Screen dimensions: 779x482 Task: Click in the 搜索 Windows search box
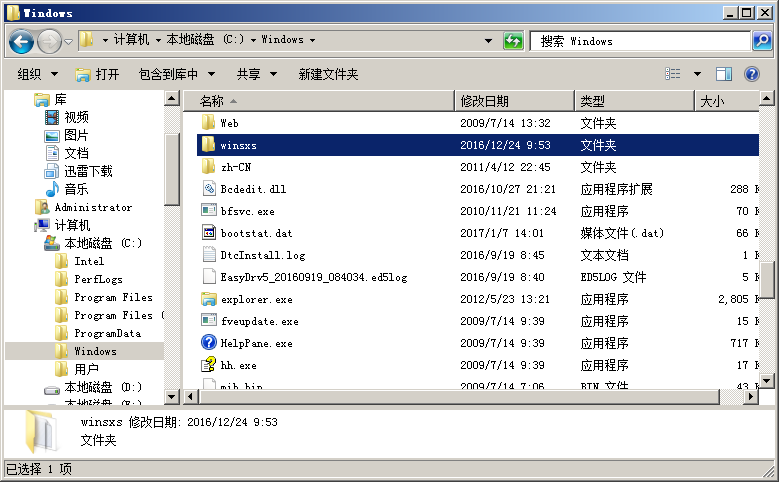click(640, 41)
